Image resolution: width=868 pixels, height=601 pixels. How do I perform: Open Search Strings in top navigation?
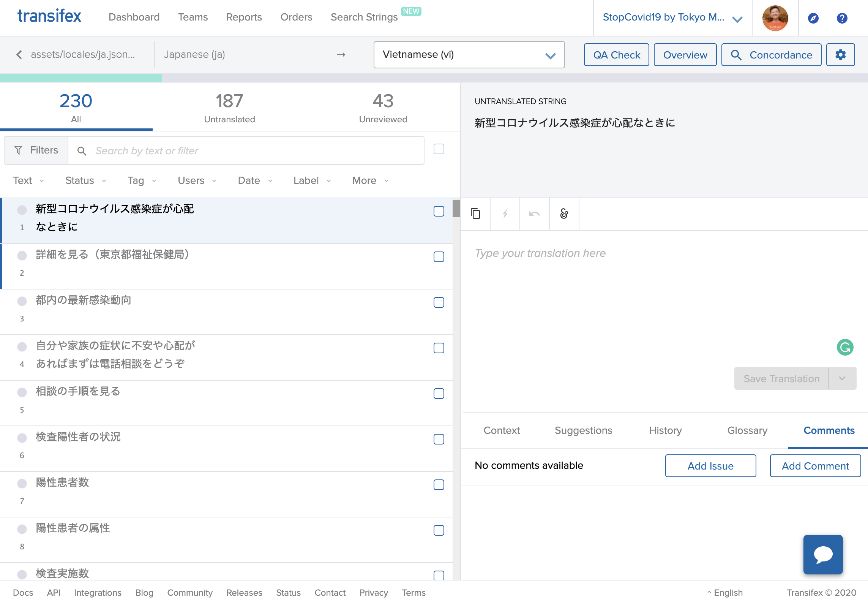[364, 17]
